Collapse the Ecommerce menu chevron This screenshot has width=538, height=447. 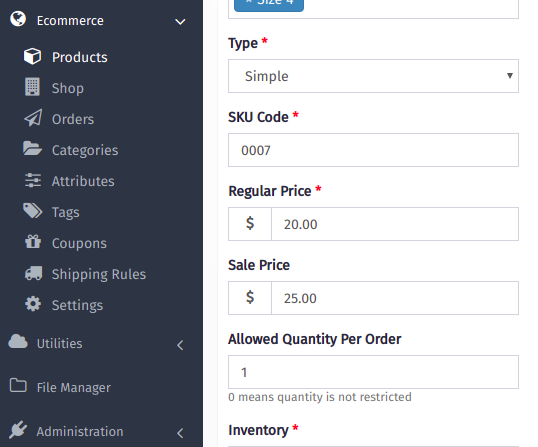[x=180, y=22]
